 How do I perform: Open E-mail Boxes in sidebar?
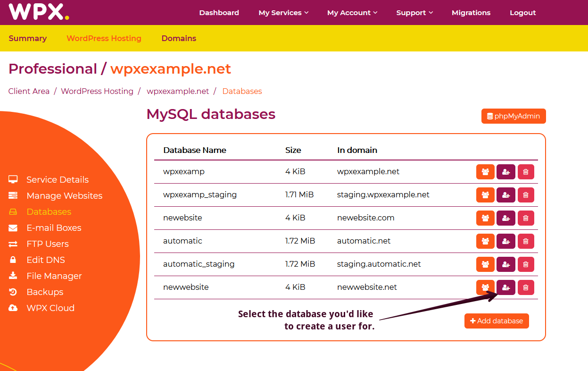click(x=54, y=228)
